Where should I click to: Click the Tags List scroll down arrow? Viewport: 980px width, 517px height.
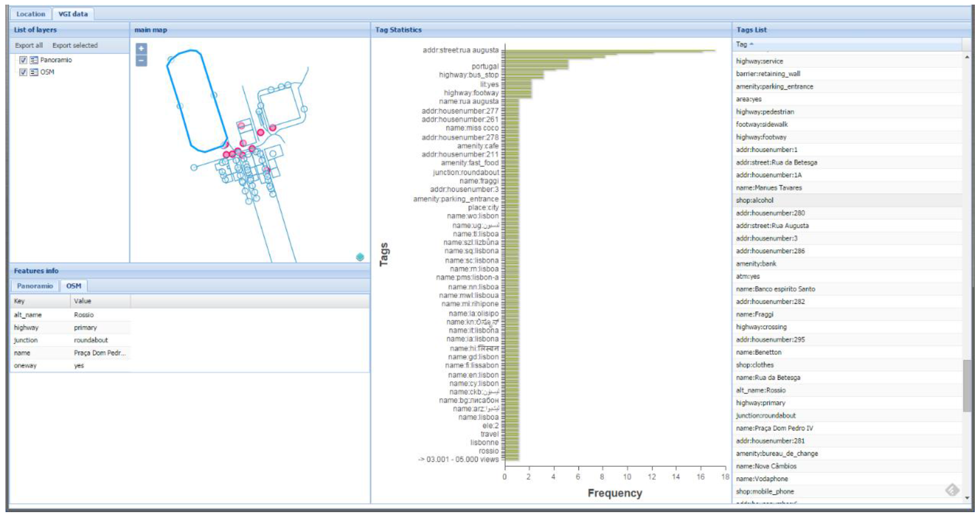point(967,498)
